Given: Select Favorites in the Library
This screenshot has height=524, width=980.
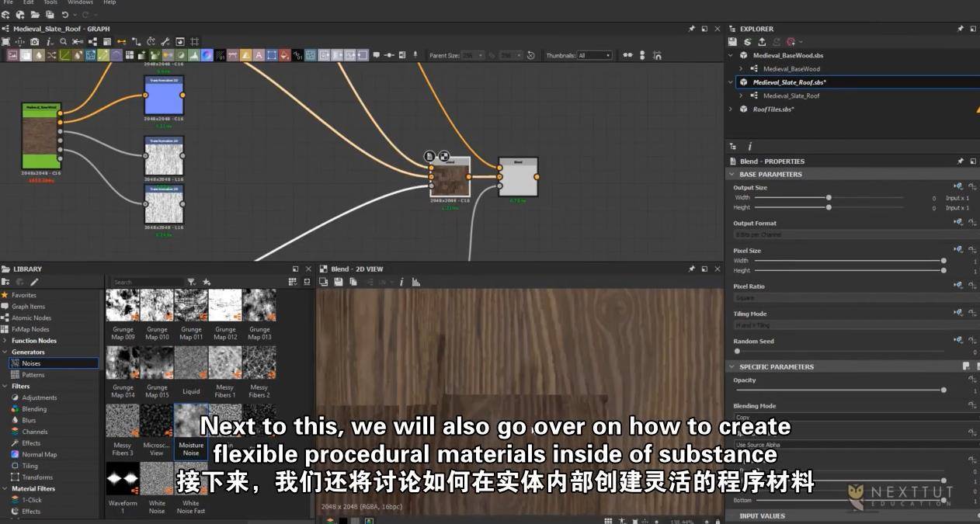Looking at the screenshot, I should [x=23, y=295].
